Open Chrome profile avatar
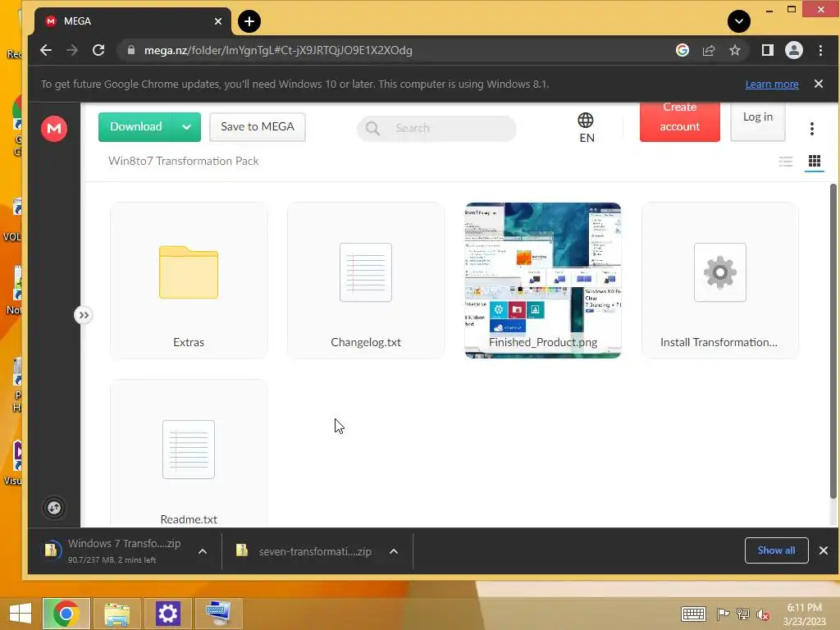Screen dimensions: 840x630 [794, 50]
